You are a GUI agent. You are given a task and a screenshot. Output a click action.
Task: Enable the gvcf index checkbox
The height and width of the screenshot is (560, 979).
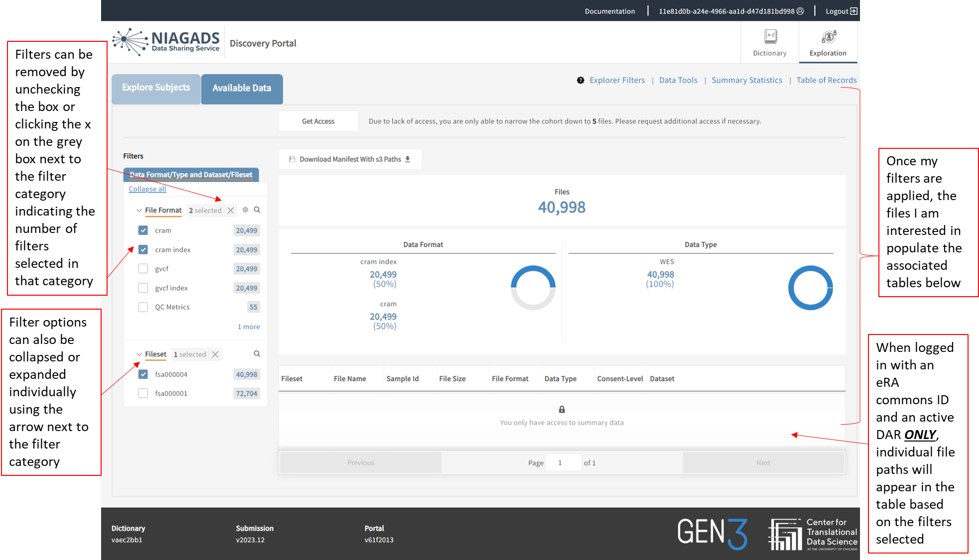click(143, 288)
